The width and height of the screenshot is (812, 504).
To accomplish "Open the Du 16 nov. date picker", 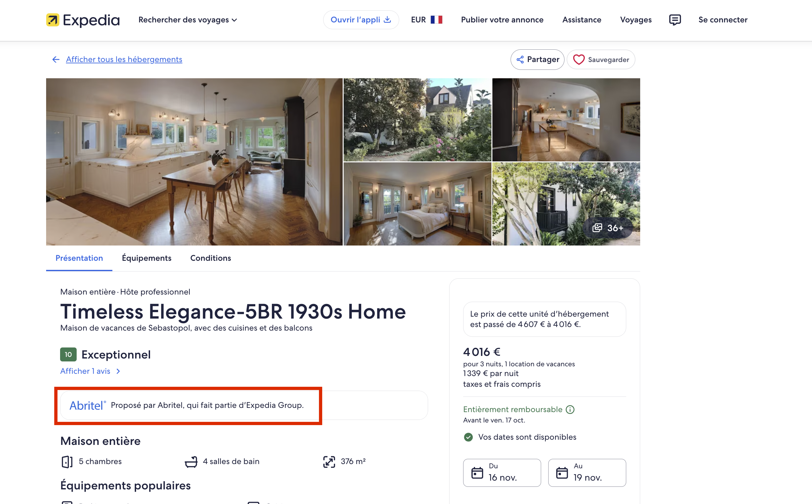I will pyautogui.click(x=502, y=473).
